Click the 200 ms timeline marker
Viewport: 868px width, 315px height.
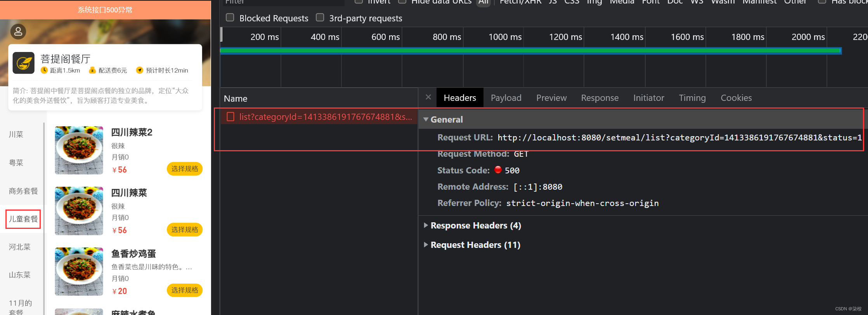pos(265,37)
